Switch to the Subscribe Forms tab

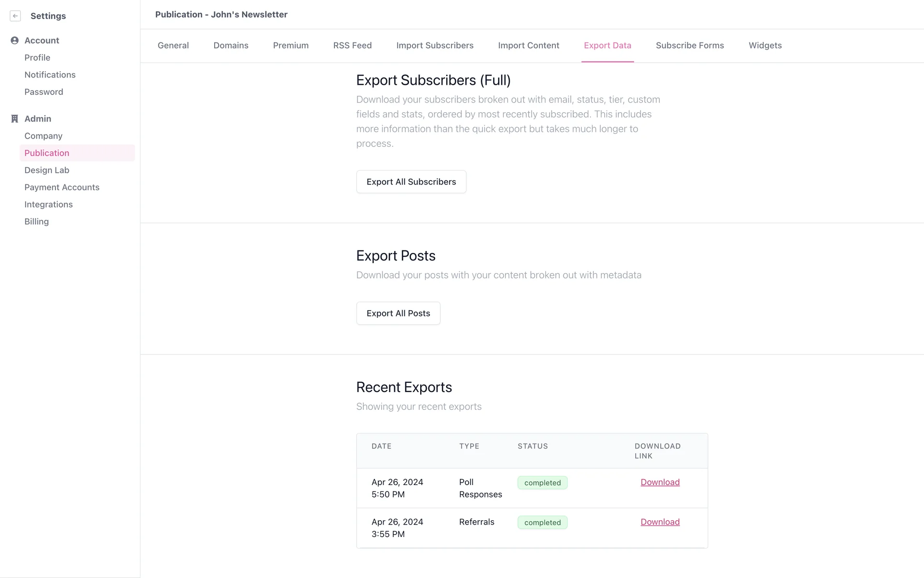click(x=690, y=45)
